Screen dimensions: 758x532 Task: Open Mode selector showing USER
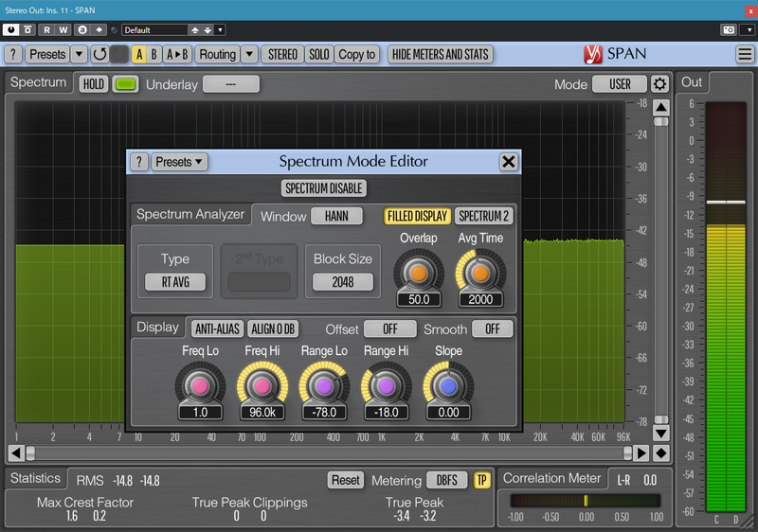(x=620, y=84)
